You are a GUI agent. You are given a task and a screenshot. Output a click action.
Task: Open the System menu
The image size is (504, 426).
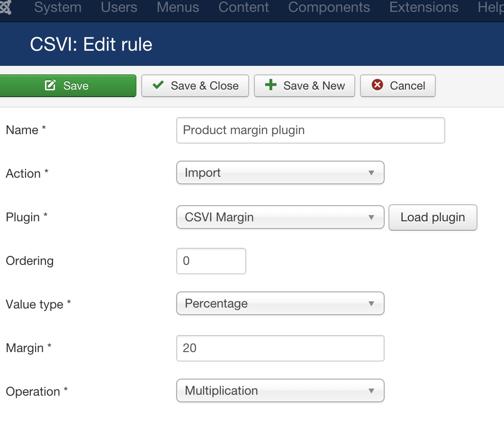pyautogui.click(x=58, y=7)
